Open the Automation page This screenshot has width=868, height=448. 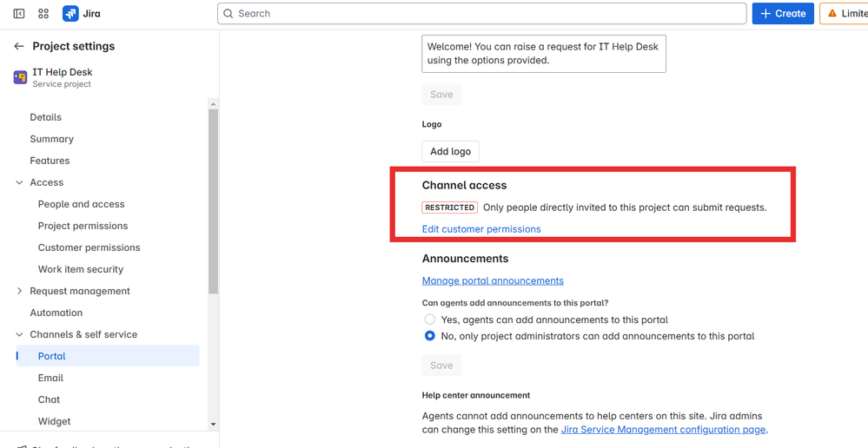pyautogui.click(x=56, y=313)
